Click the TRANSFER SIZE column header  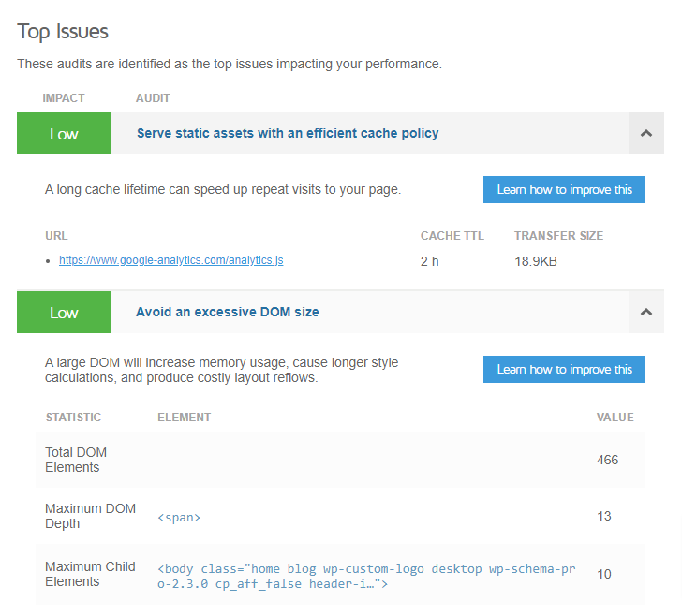tap(558, 236)
